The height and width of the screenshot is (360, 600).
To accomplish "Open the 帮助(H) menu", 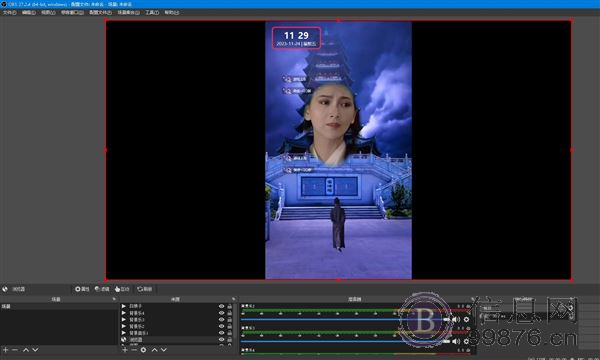I will [x=171, y=12].
